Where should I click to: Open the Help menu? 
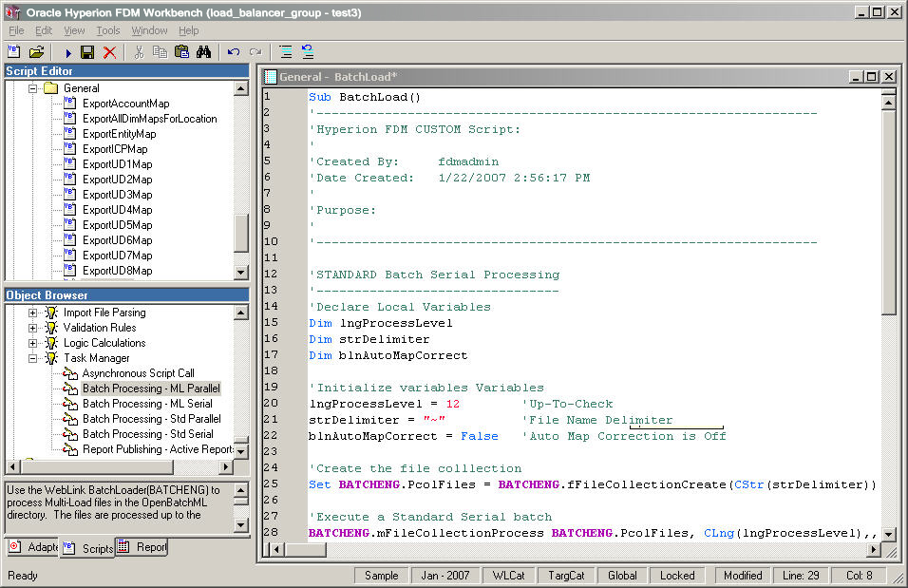coord(188,30)
